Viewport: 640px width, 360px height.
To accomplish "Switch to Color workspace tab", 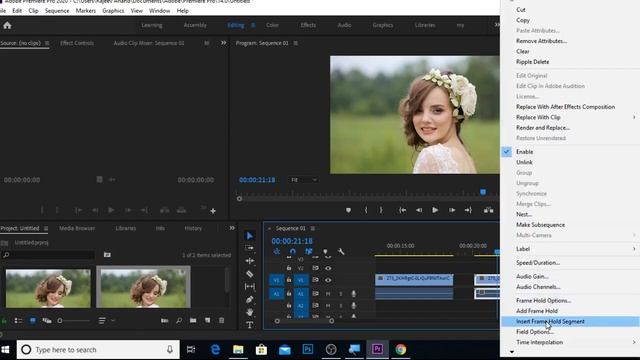I will point(272,25).
